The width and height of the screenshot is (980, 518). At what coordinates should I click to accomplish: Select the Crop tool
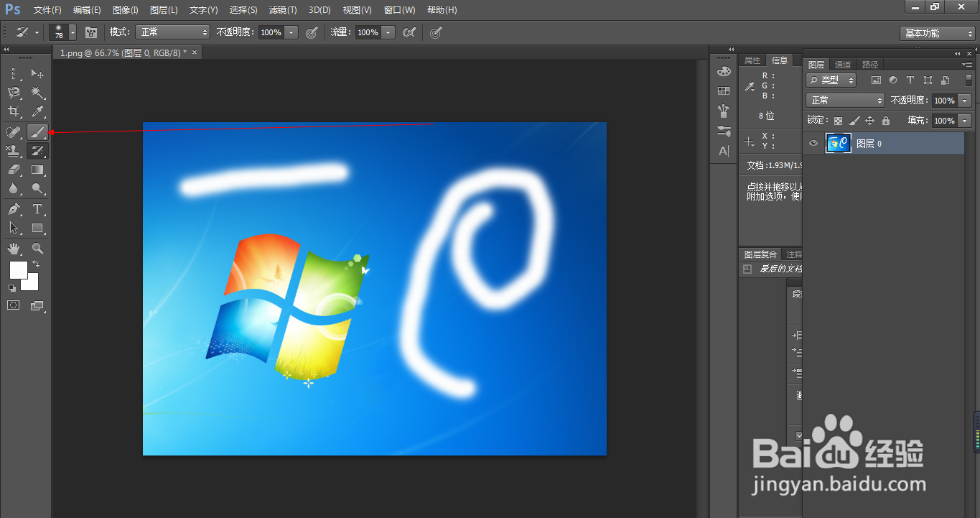(14, 111)
